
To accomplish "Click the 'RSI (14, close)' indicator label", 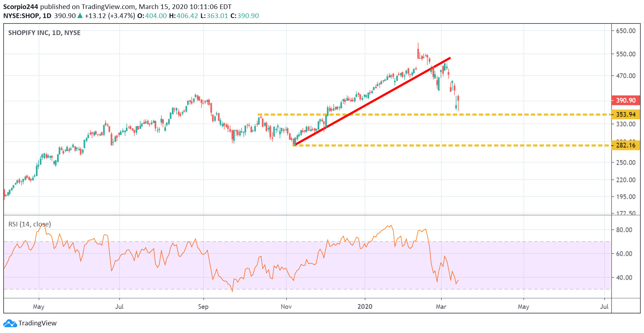I will (x=30, y=224).
